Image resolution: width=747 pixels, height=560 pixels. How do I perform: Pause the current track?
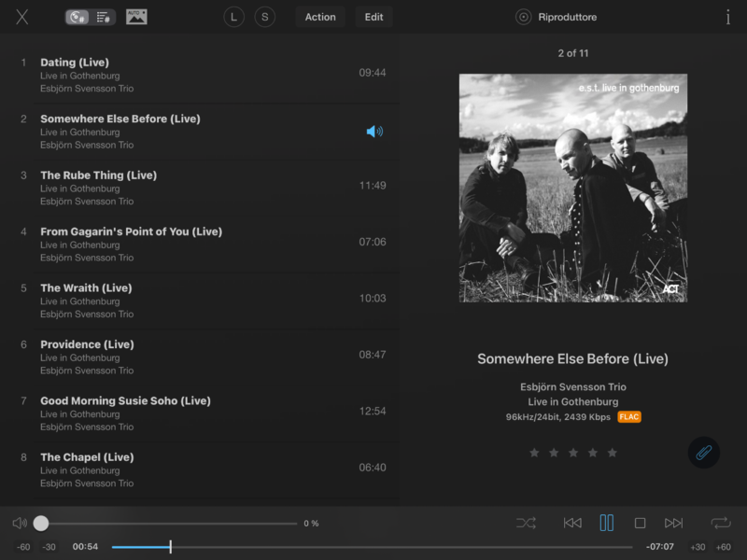coord(607,524)
